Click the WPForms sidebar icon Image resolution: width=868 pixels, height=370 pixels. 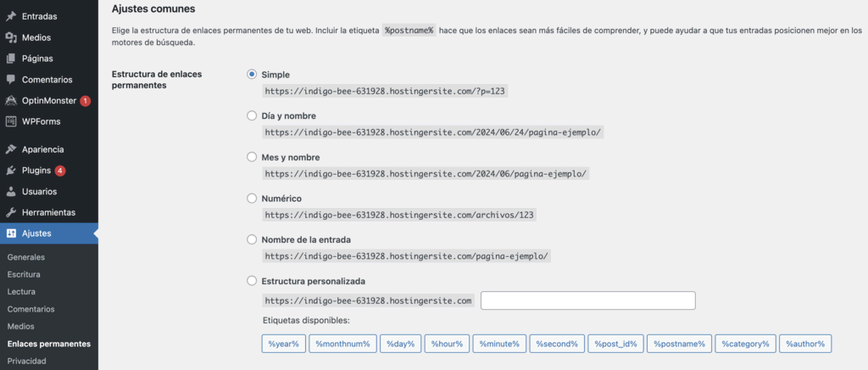tap(11, 121)
